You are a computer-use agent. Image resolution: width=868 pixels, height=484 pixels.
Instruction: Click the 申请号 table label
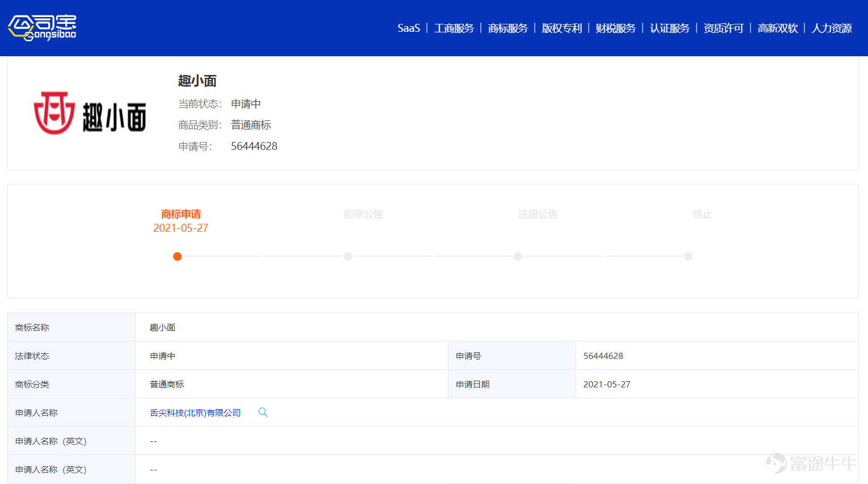pyautogui.click(x=468, y=356)
